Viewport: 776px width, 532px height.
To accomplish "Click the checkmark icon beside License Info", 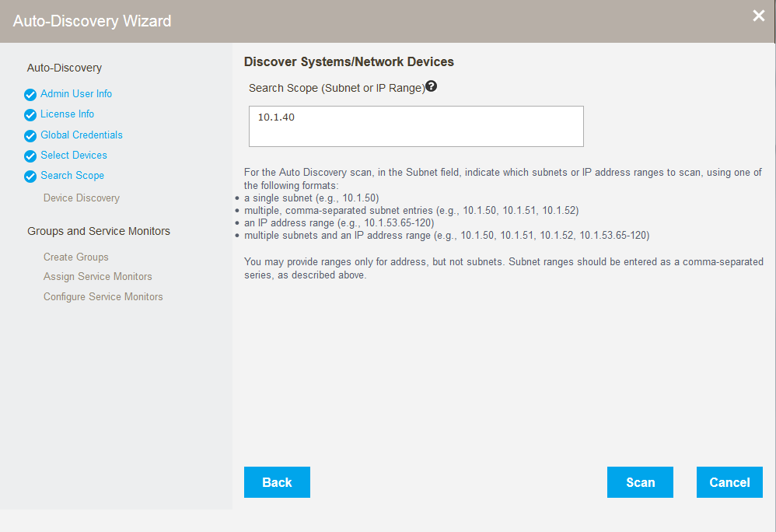I will pyautogui.click(x=30, y=115).
